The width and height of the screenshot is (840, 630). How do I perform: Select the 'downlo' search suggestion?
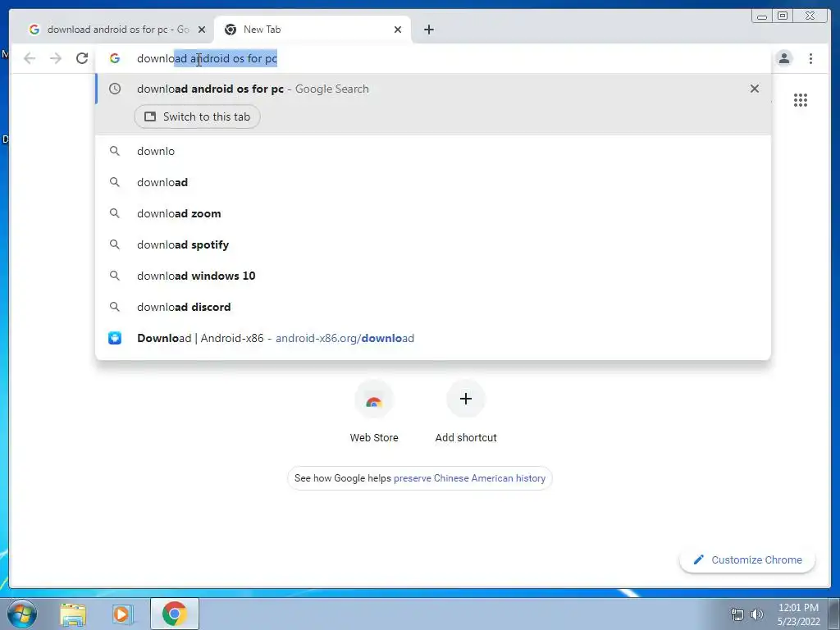tap(433, 151)
